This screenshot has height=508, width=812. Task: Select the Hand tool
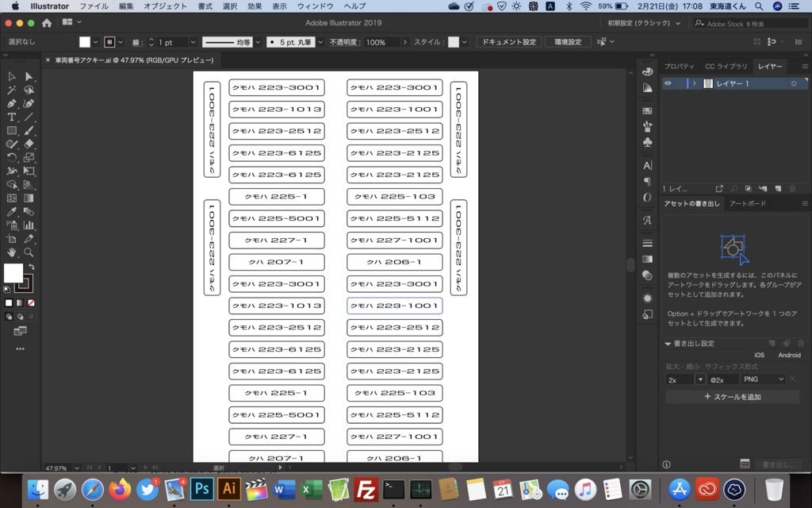pos(11,252)
